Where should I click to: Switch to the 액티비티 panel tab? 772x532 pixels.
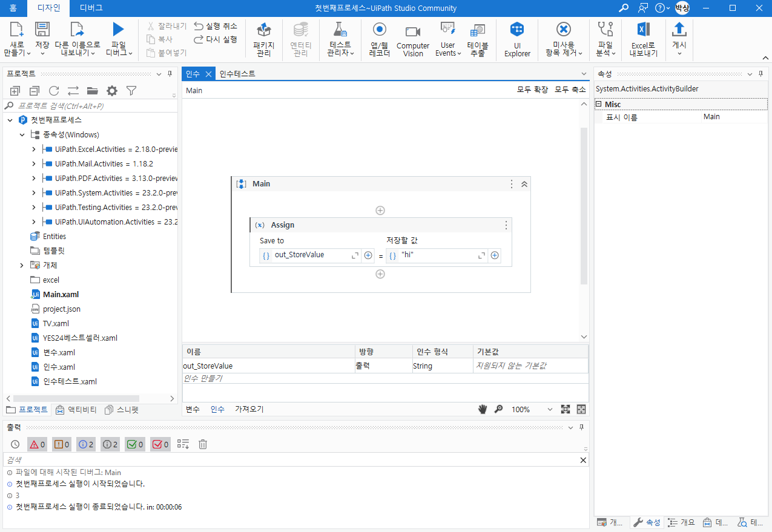(77, 409)
